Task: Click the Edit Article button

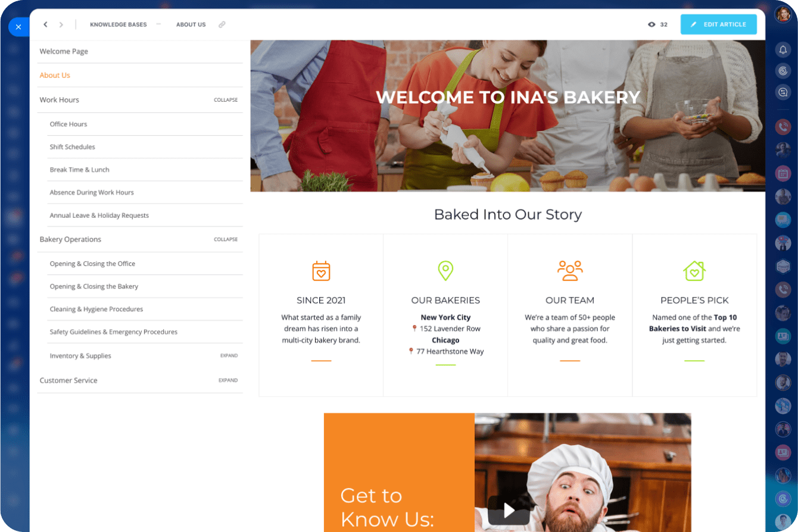Action: point(719,24)
